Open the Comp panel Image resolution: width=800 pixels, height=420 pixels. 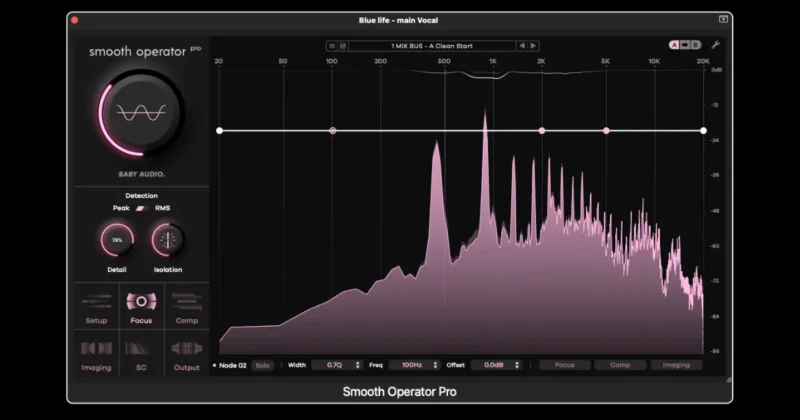[187, 308]
